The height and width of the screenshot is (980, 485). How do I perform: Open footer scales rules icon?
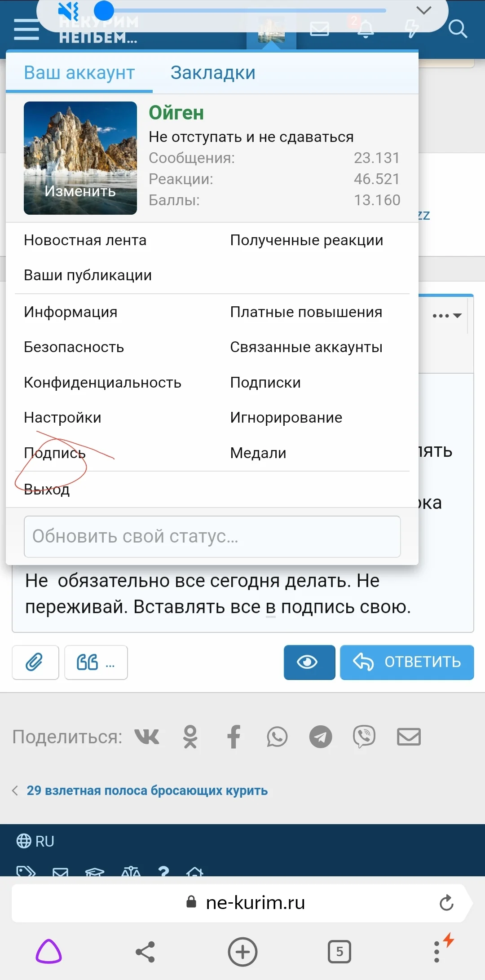pos(131,872)
